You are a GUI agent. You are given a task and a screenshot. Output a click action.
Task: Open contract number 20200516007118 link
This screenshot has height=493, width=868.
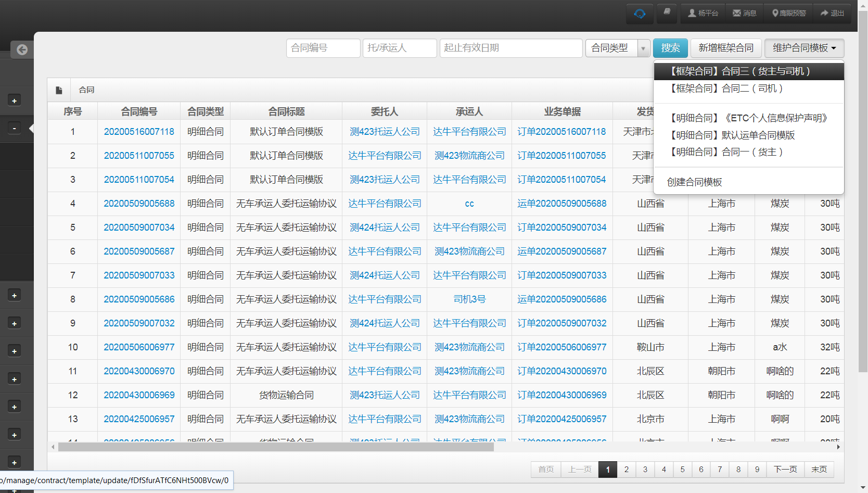[x=139, y=132]
